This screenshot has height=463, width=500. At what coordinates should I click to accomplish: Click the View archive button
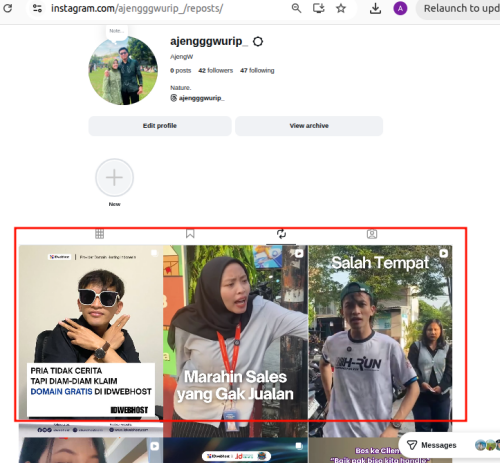[x=309, y=126]
